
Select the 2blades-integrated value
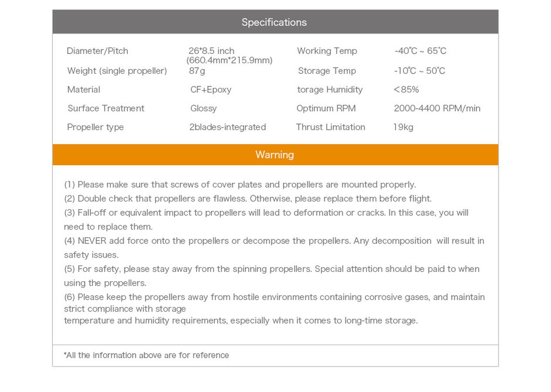tap(227, 127)
